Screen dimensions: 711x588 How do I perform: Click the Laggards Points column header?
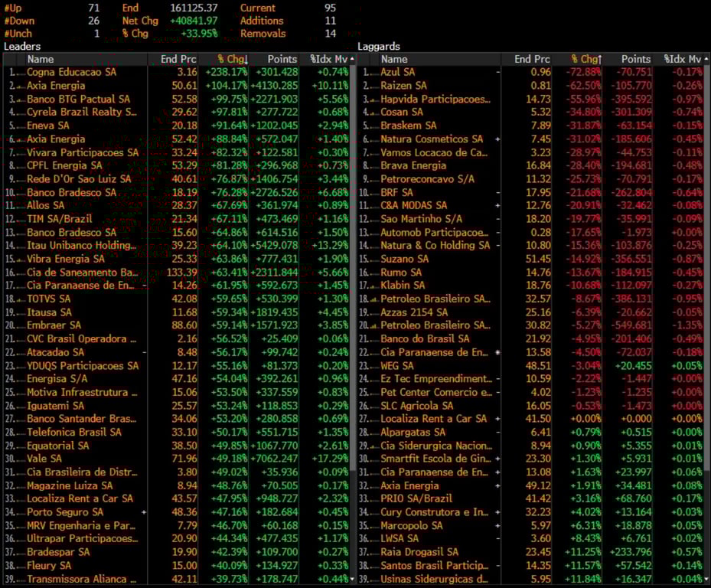coord(635,59)
